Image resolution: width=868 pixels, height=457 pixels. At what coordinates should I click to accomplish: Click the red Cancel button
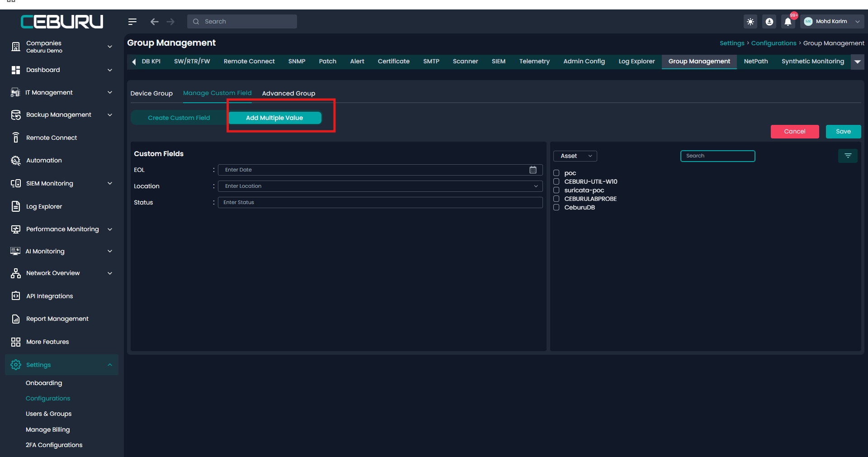795,132
